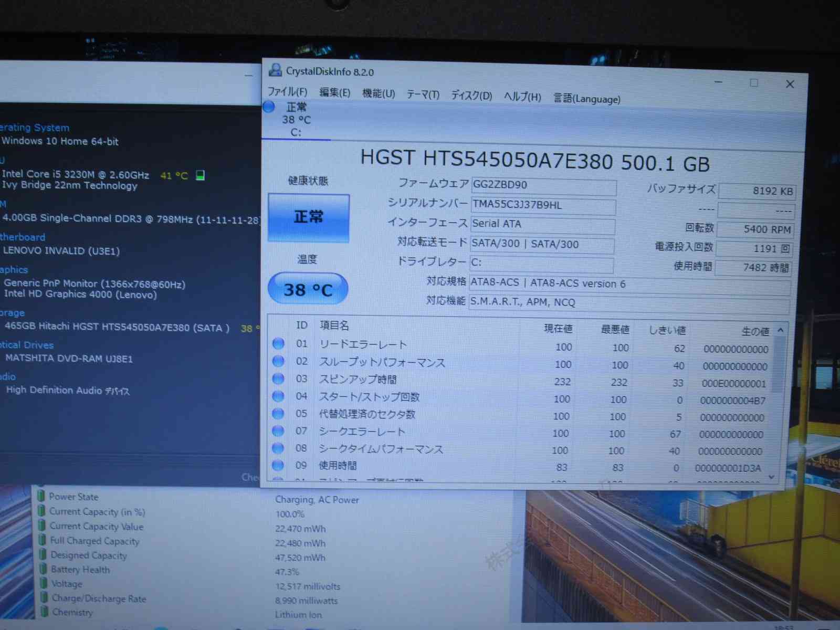Screen dimensions: 840x630
Task: Click the green Battery Health icon
Action: click(x=43, y=569)
